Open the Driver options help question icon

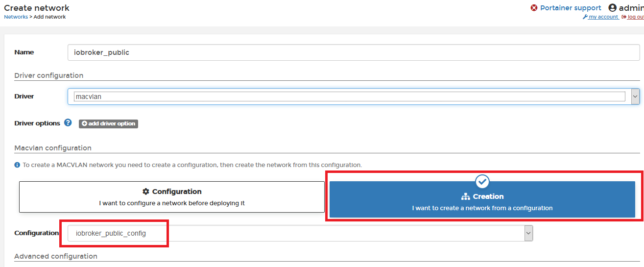[68, 123]
